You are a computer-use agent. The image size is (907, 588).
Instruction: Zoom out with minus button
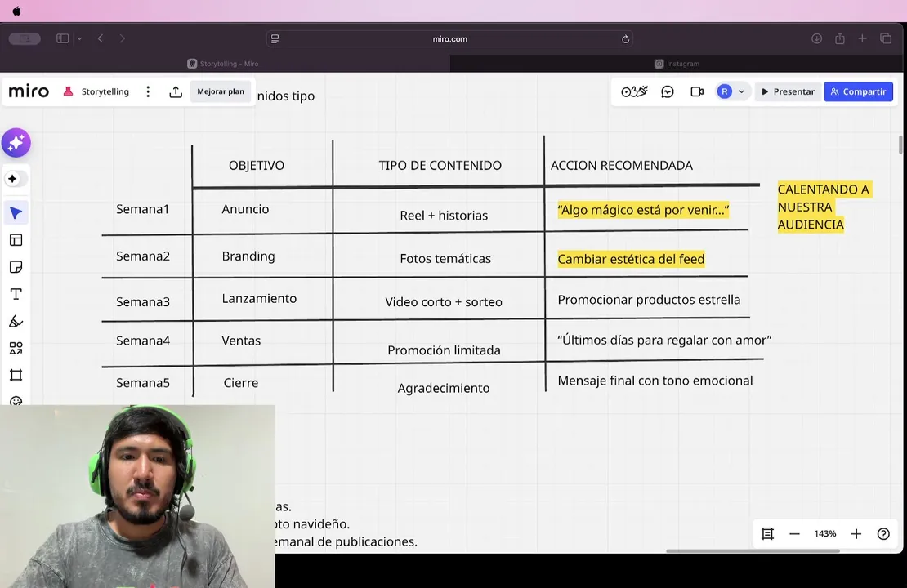click(795, 533)
